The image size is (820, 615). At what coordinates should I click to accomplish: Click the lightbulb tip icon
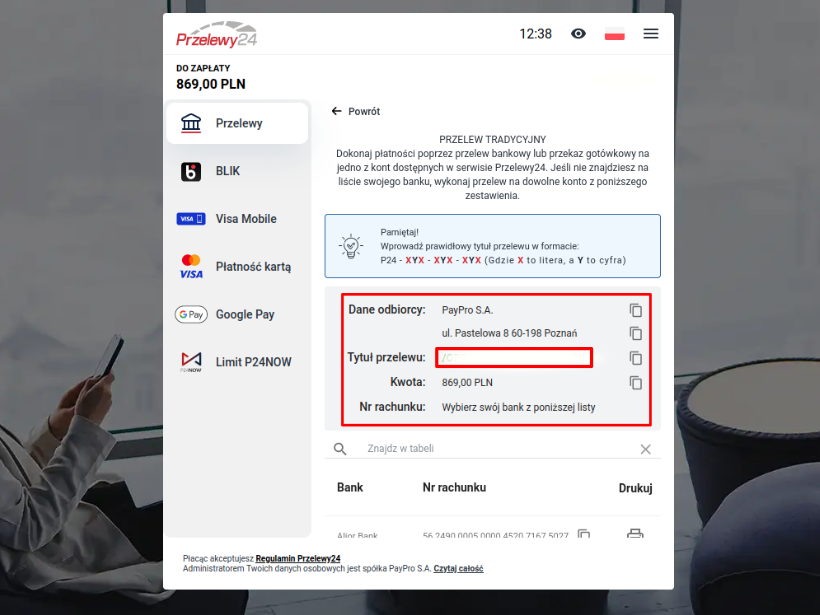pos(351,246)
